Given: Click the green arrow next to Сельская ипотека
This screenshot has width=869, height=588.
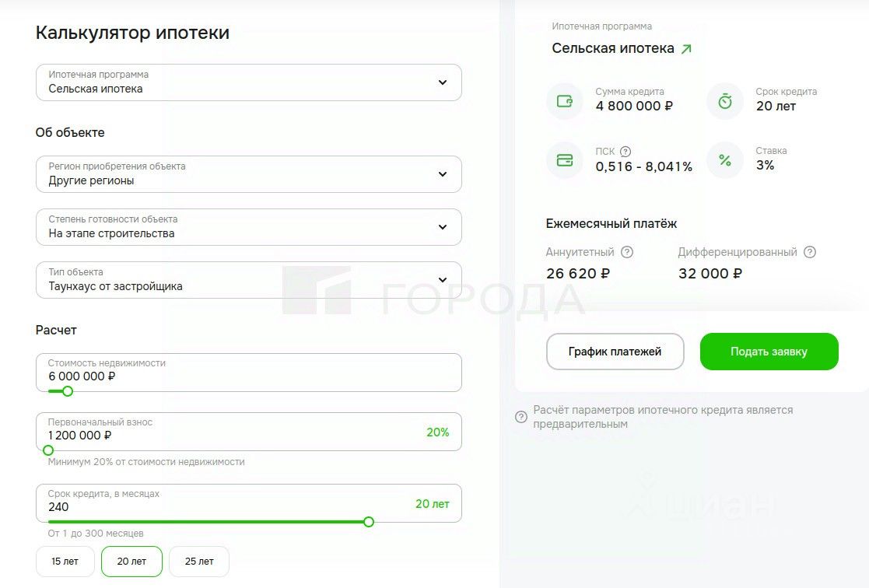Looking at the screenshot, I should 686,49.
